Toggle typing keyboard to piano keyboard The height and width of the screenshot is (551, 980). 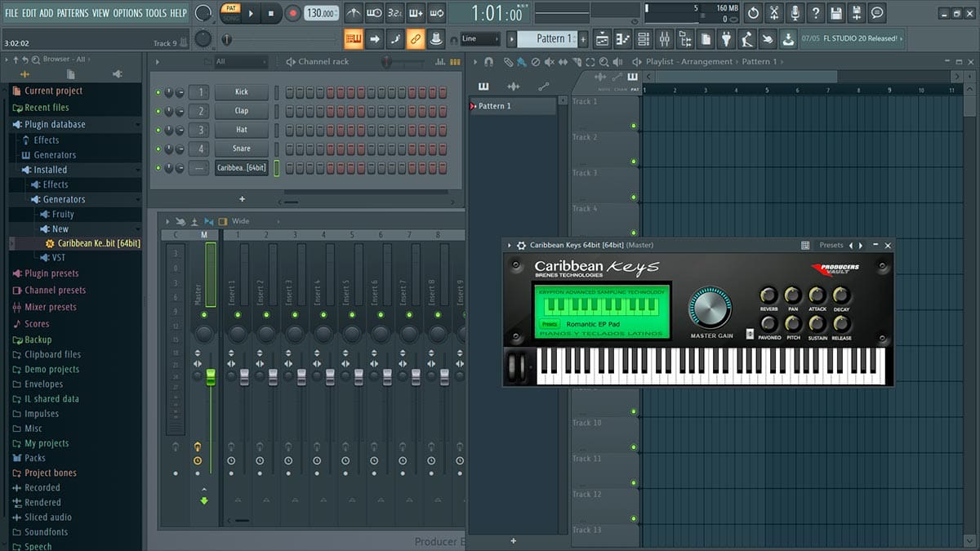(354, 38)
